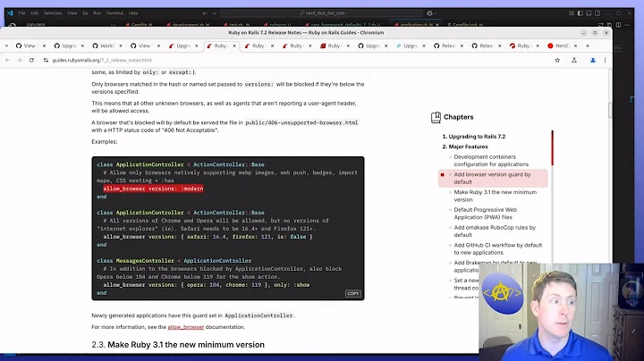Image resolution: width=644 pixels, height=361 pixels.
Task: Click highlighted allow_browser versions: :modern code
Action: (x=153, y=189)
